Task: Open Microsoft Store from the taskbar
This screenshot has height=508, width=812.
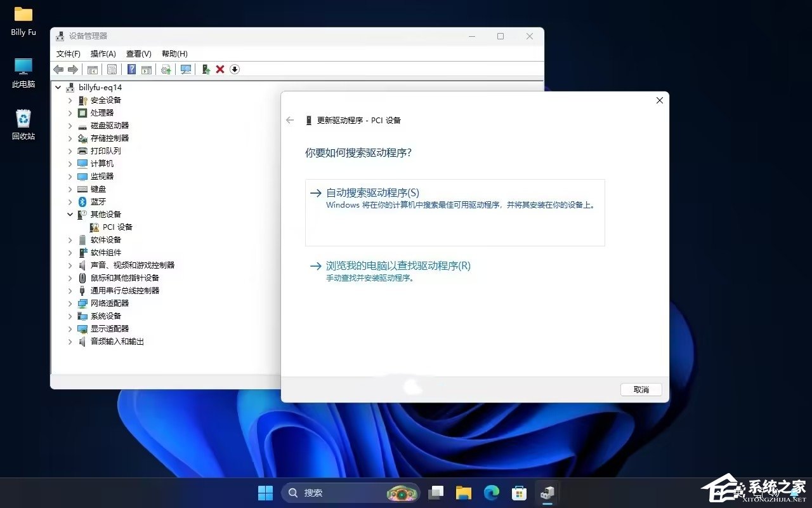Action: click(x=520, y=493)
